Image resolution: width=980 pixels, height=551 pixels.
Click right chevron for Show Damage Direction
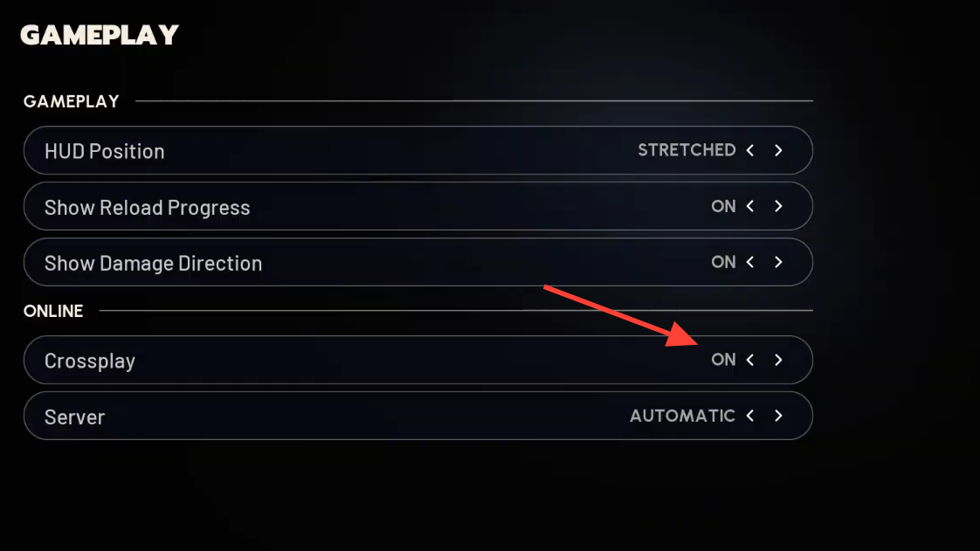click(x=778, y=262)
